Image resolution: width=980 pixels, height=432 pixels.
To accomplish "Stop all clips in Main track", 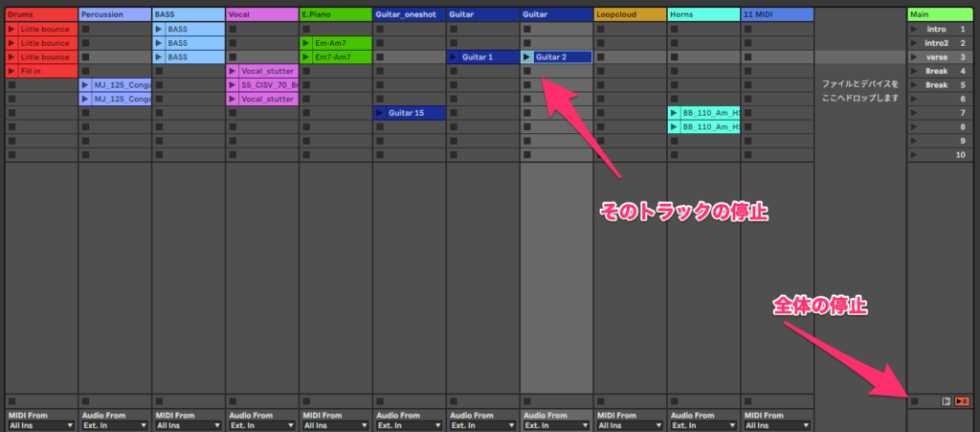I will 916,401.
